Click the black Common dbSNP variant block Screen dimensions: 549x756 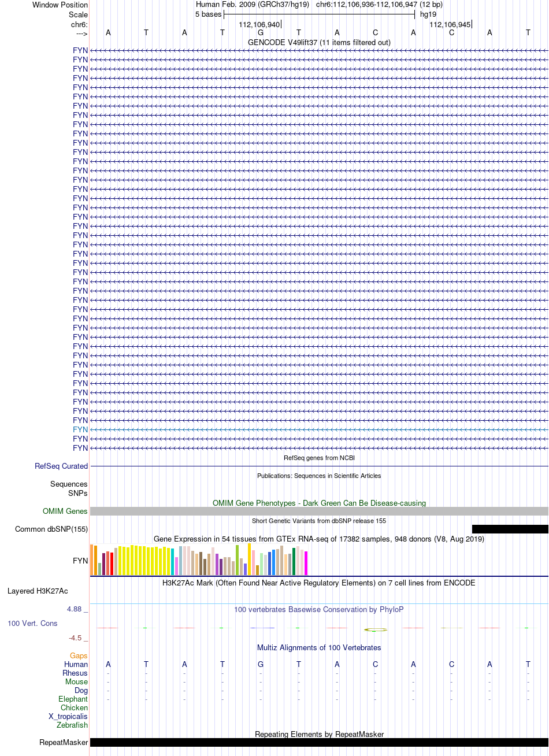coord(510,529)
